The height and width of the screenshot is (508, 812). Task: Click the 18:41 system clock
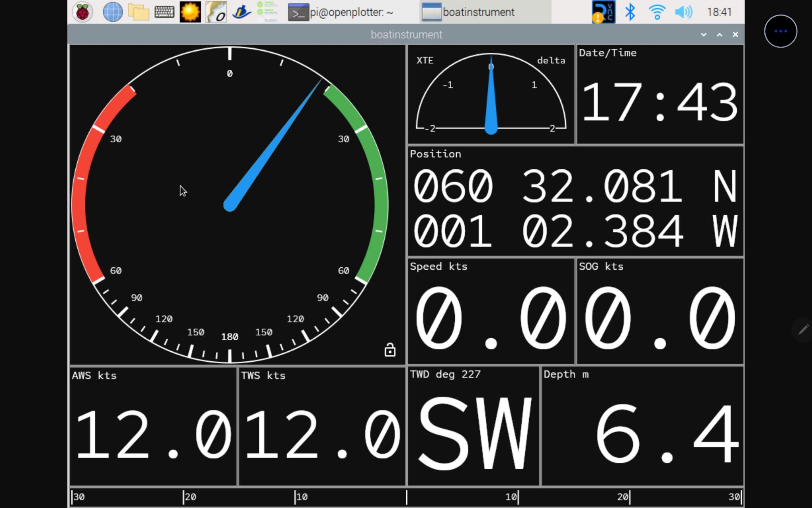(x=719, y=12)
